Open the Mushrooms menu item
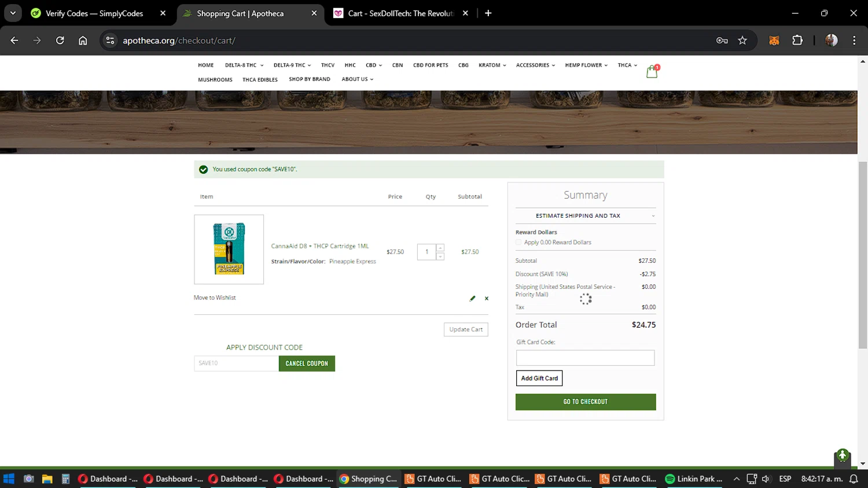 click(215, 80)
